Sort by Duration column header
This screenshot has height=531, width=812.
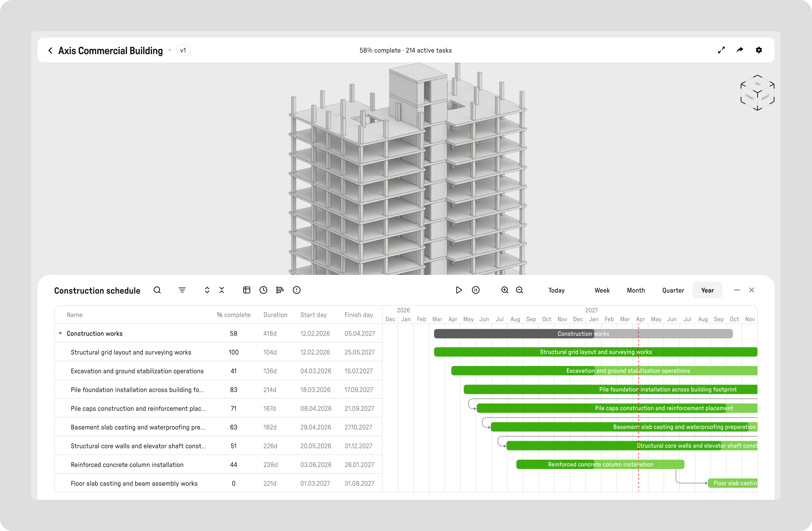pos(275,315)
